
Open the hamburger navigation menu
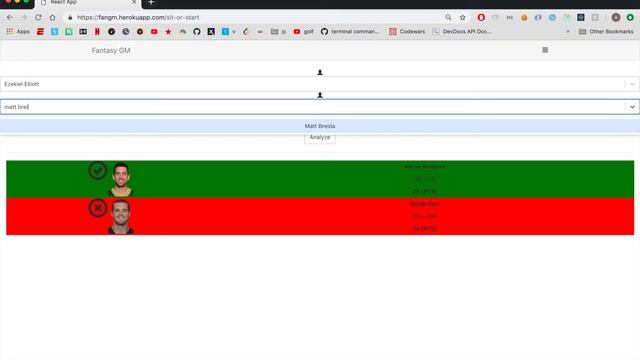545,50
